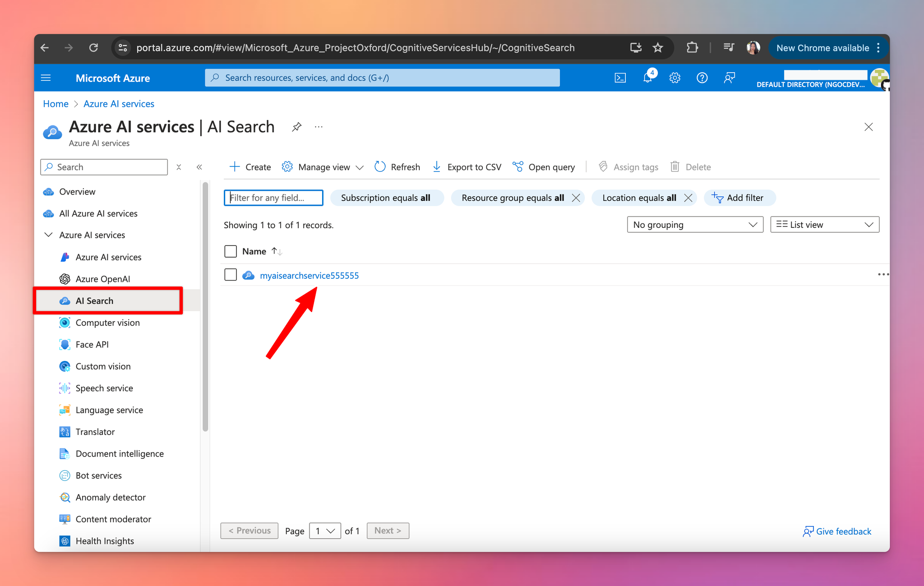Open Cloud Shell from the top bar
The height and width of the screenshot is (586, 924).
pyautogui.click(x=620, y=78)
